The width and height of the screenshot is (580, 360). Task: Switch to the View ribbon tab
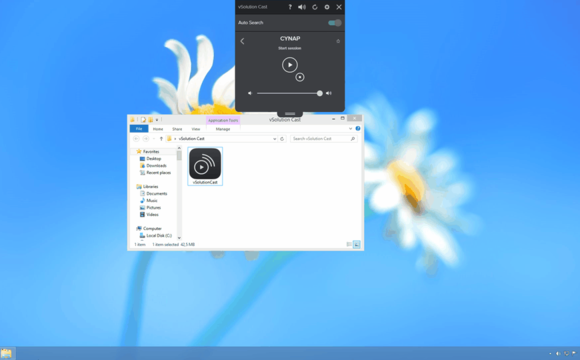[196, 129]
